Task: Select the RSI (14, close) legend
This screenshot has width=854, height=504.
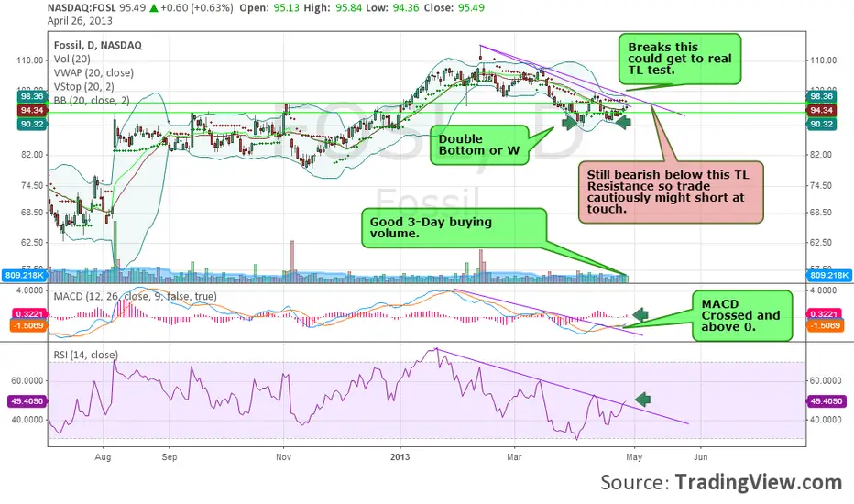Action: 85,355
